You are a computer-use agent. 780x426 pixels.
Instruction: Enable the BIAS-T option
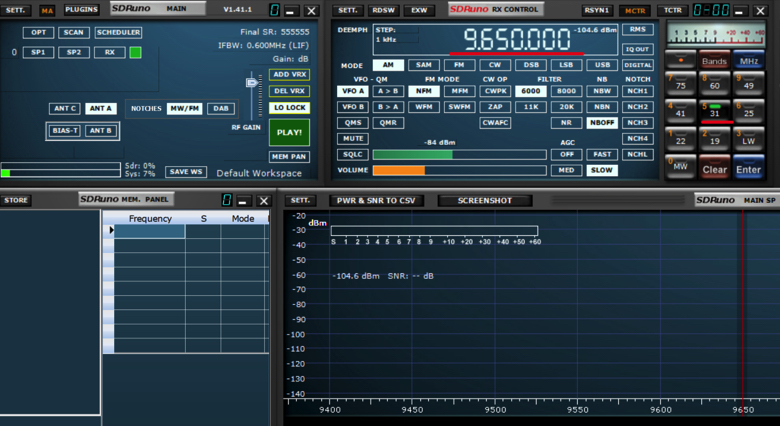(65, 131)
